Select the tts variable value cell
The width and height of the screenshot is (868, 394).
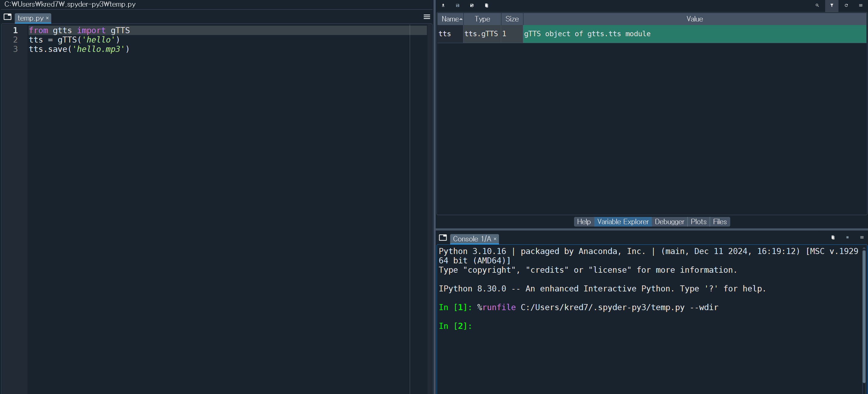pyautogui.click(x=694, y=34)
